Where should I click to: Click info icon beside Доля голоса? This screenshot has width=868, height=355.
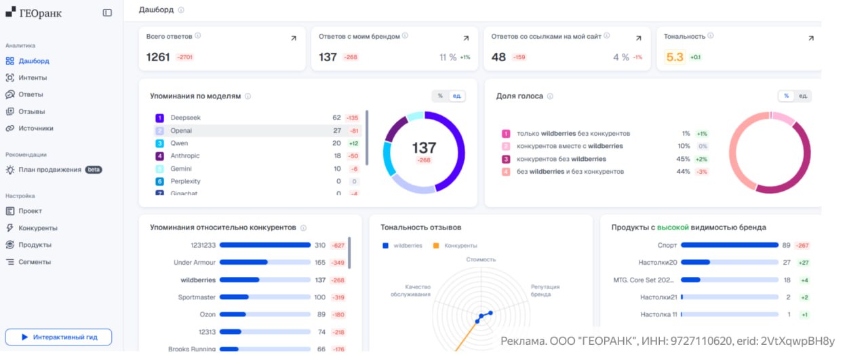(x=550, y=96)
